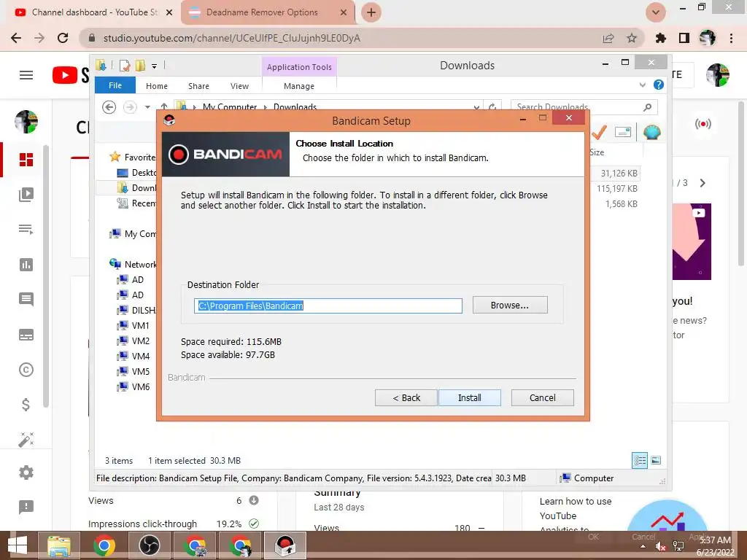747x560 pixels.
Task: Click the Go live icon in Studio
Action: coord(703,124)
